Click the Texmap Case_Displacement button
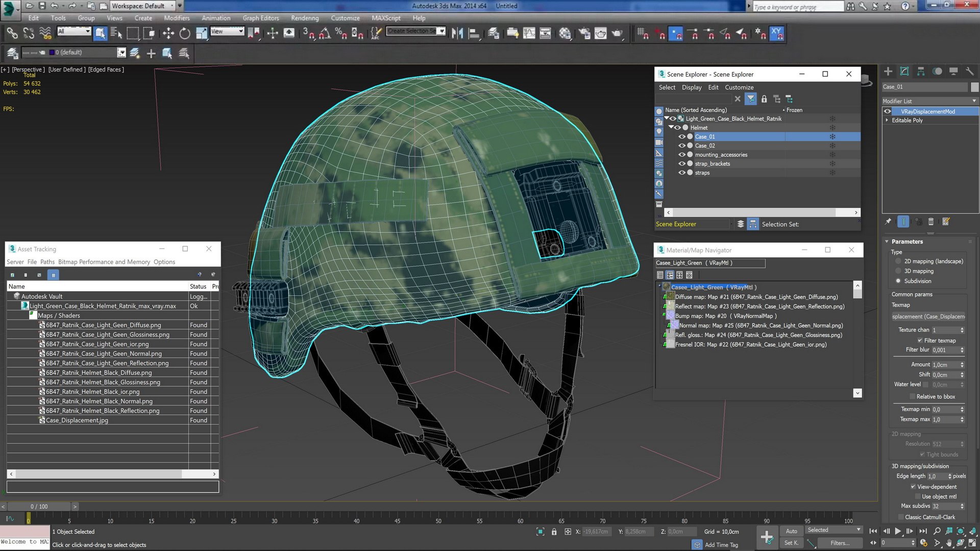 [x=928, y=316]
